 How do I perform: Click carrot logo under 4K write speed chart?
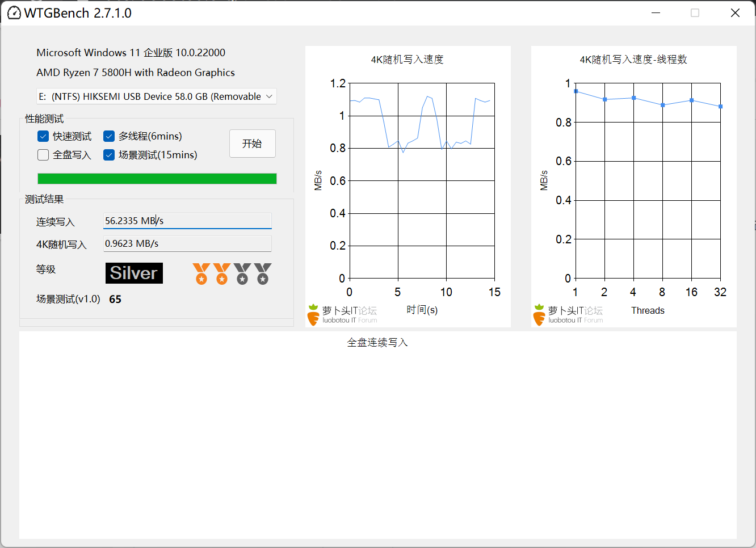pos(313,315)
